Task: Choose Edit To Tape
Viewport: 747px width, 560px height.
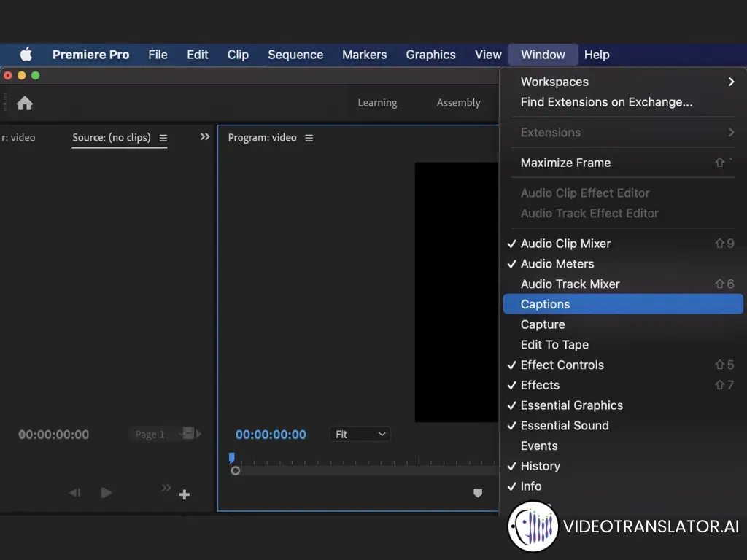Action: pyautogui.click(x=623, y=345)
